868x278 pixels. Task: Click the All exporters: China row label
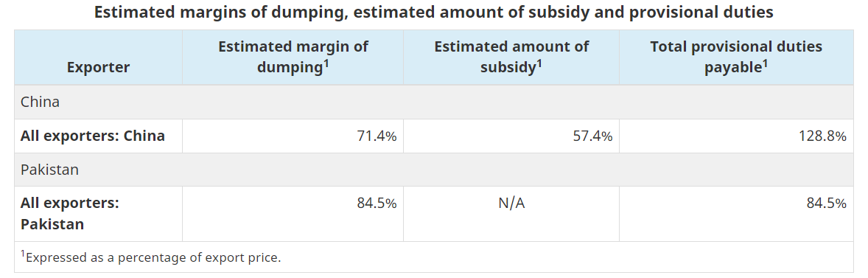(x=92, y=136)
